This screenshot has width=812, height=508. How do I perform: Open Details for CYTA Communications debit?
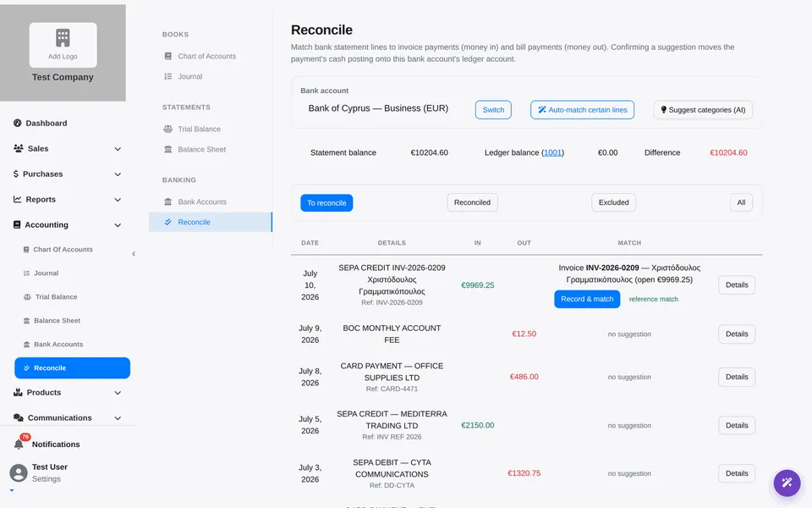click(737, 473)
